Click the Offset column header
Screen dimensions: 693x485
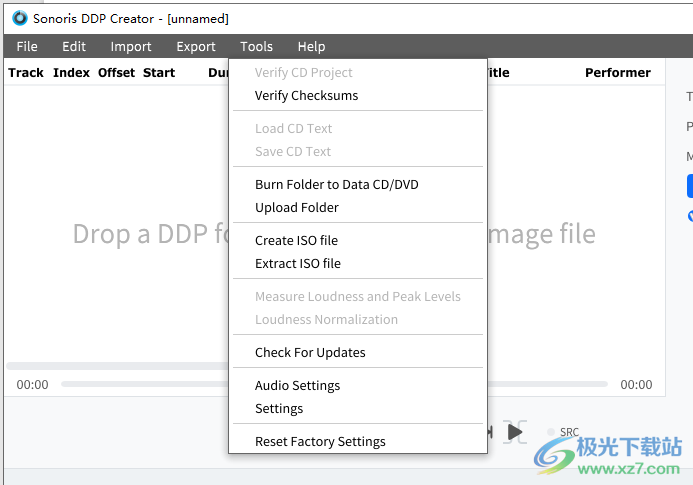pos(116,73)
